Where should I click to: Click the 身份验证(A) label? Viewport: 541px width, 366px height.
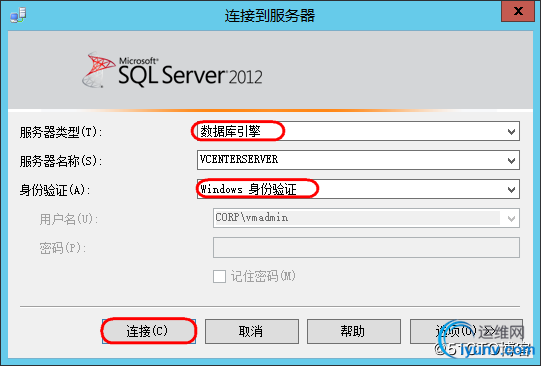click(x=55, y=190)
